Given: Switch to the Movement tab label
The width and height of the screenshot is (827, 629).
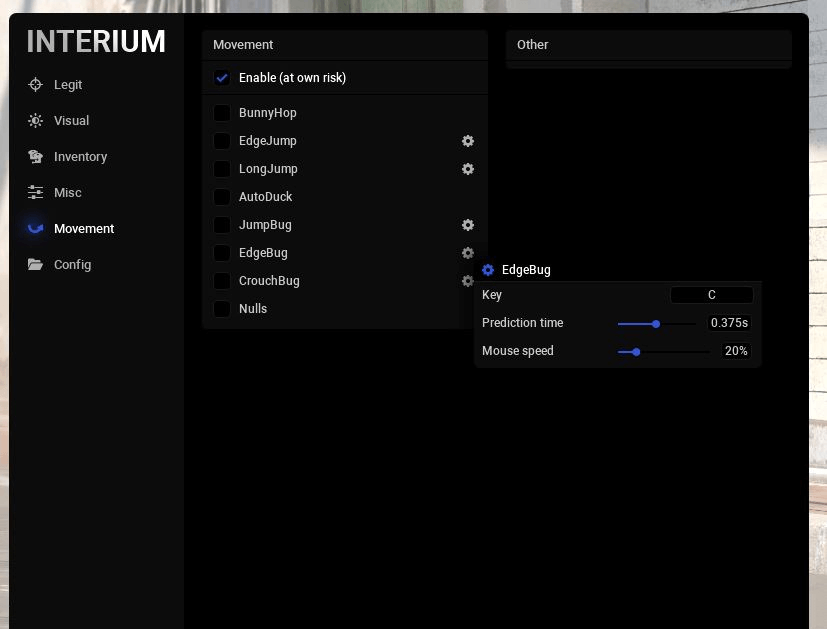Looking at the screenshot, I should click(x=84, y=229).
